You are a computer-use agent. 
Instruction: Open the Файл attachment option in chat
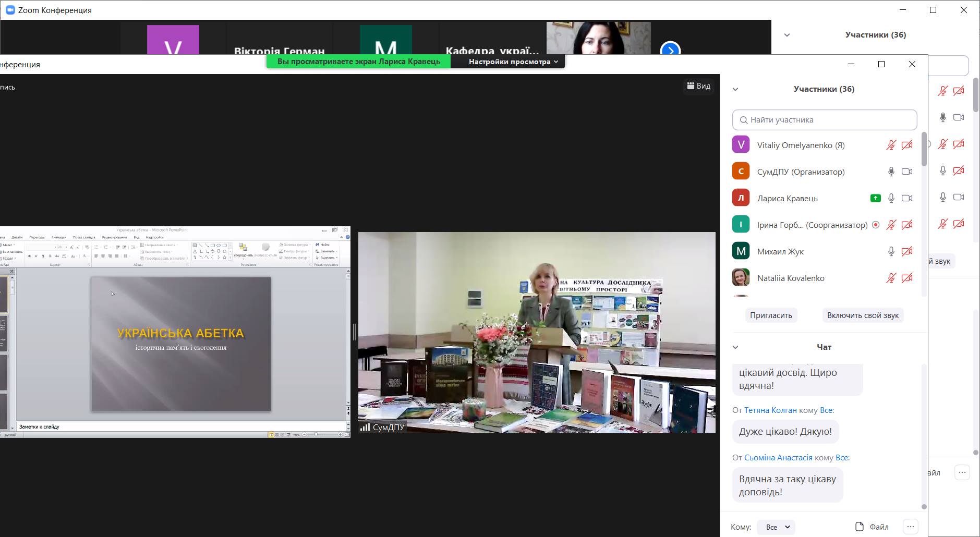click(872, 527)
